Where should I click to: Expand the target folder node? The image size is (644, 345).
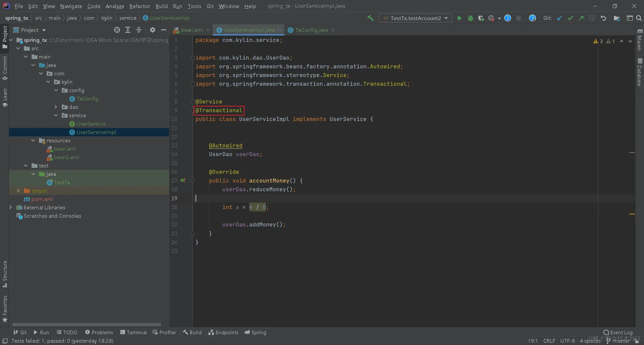[18, 191]
